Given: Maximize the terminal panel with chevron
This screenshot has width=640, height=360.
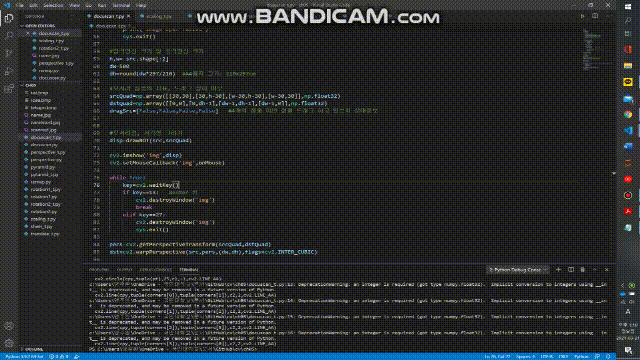Looking at the screenshot, I should 595,270.
